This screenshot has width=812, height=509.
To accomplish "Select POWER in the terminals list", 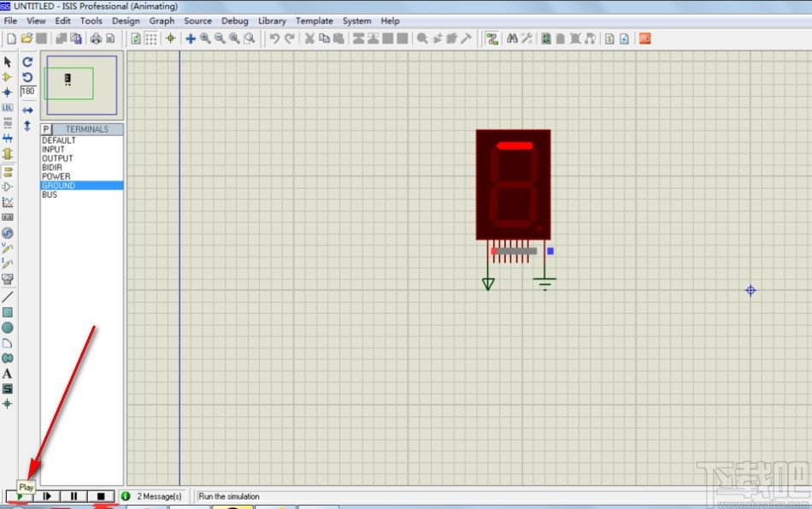I will click(56, 176).
